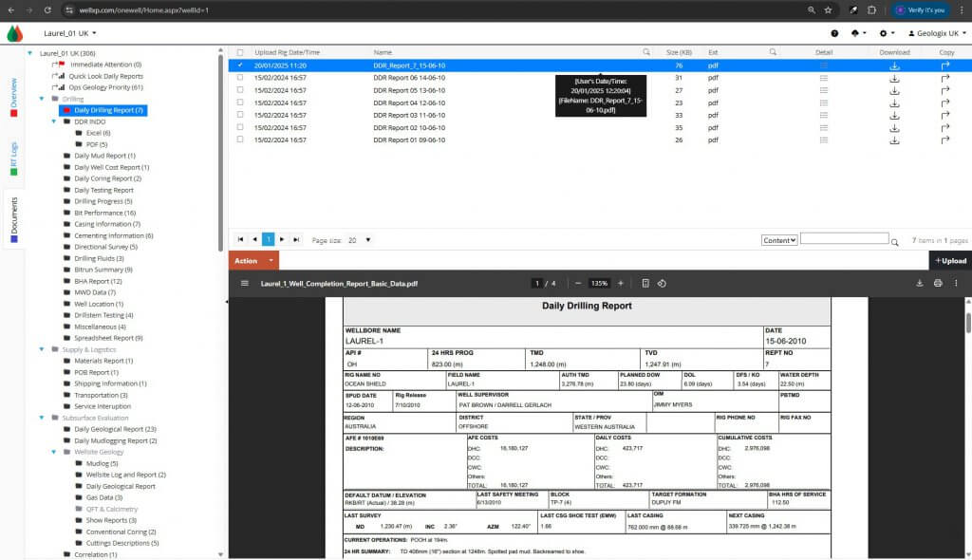Print the PDF document
The height and width of the screenshot is (560, 972).
938,284
